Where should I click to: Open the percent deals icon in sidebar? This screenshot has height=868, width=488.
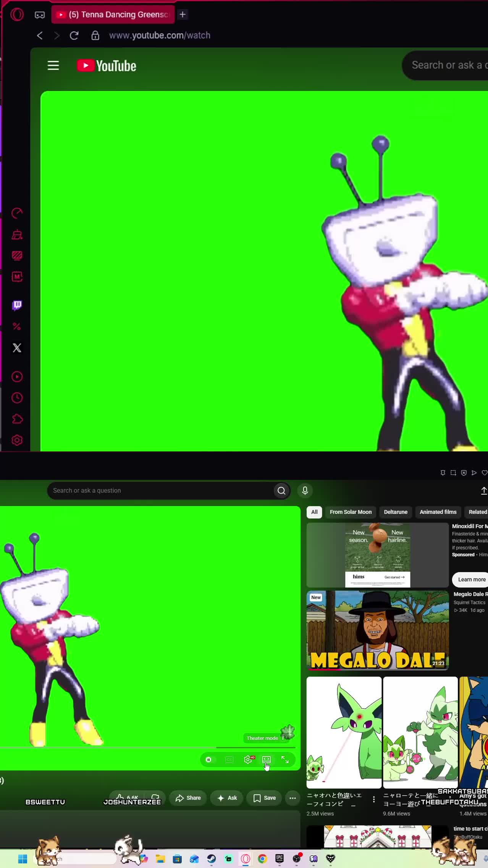17,326
